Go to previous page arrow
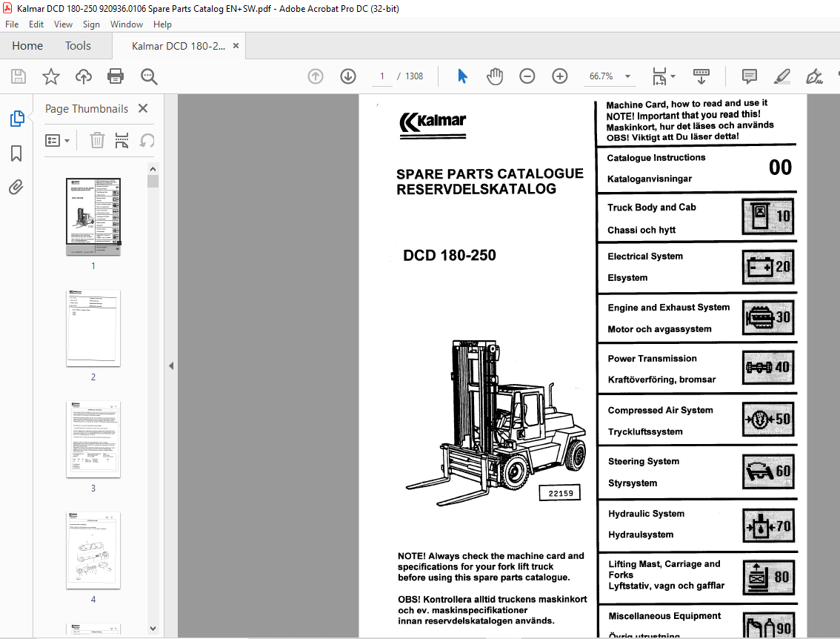840x639 pixels. tap(316, 76)
